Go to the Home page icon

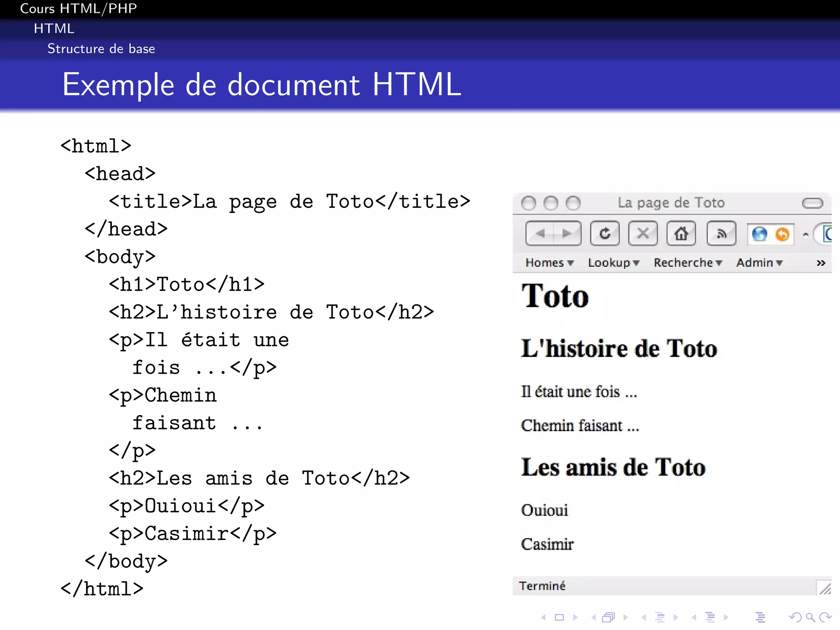(681, 233)
